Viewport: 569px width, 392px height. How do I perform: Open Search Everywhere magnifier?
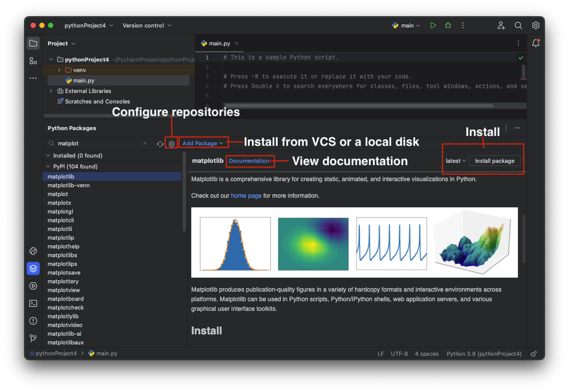518,25
